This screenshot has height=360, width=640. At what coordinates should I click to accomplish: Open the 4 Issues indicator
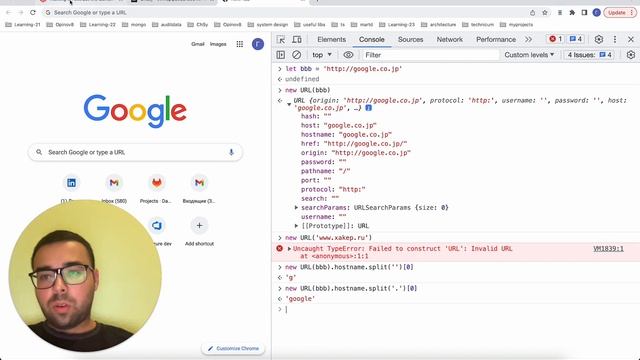coord(589,55)
